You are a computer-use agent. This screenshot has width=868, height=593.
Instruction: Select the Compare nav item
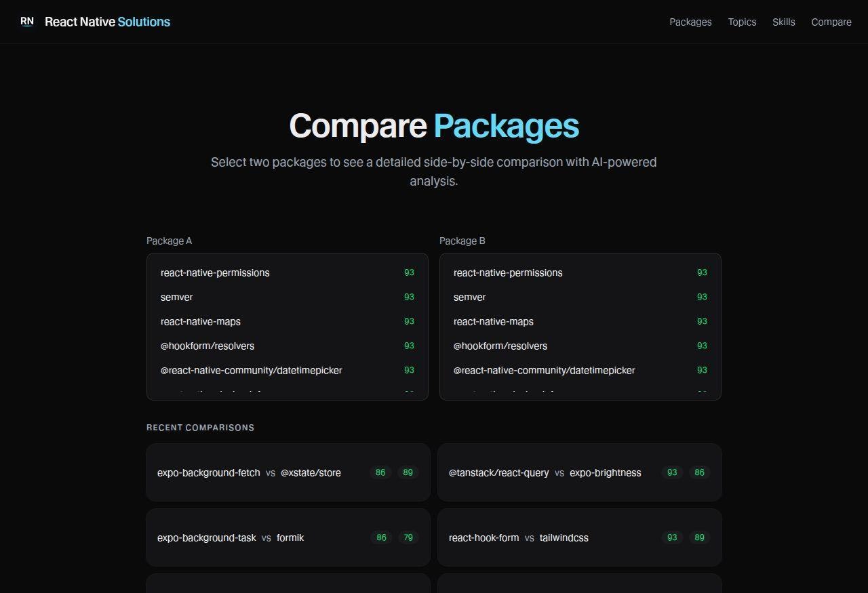coord(831,22)
